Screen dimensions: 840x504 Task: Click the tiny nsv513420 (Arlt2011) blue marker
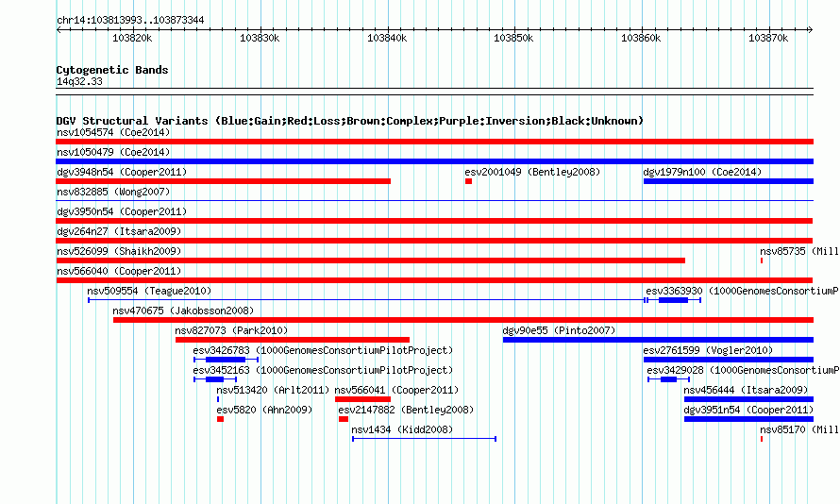pyautogui.click(x=218, y=399)
